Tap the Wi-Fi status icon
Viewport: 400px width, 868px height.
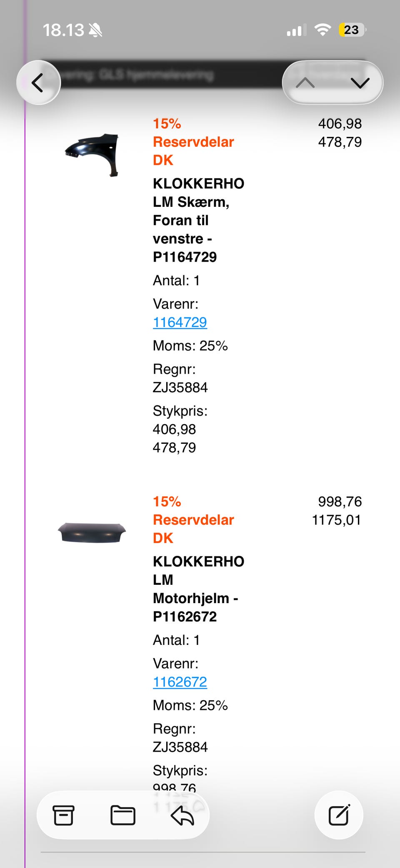pyautogui.click(x=322, y=30)
